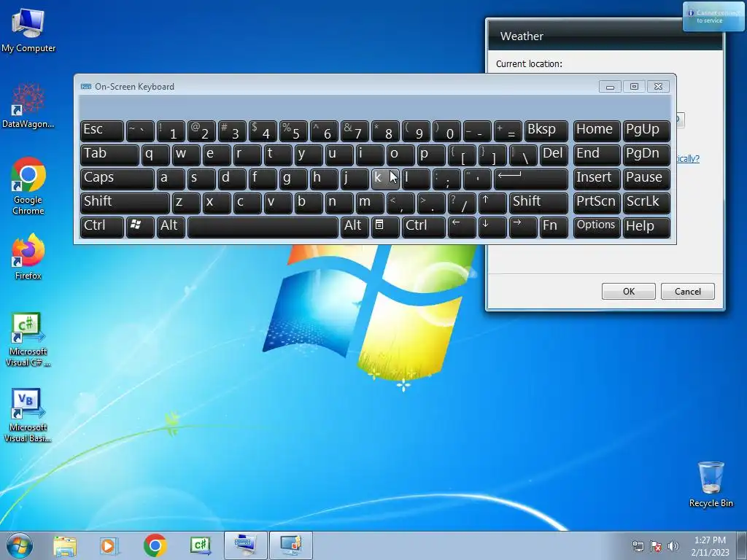Click the backslash key
This screenshot has height=560, width=747.
[523, 155]
